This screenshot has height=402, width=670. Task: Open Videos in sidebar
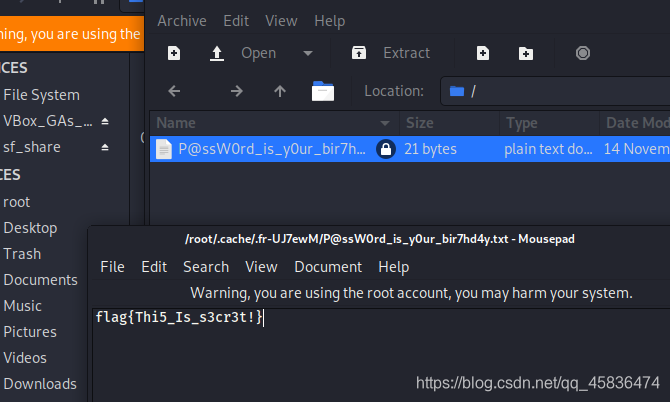(x=25, y=358)
